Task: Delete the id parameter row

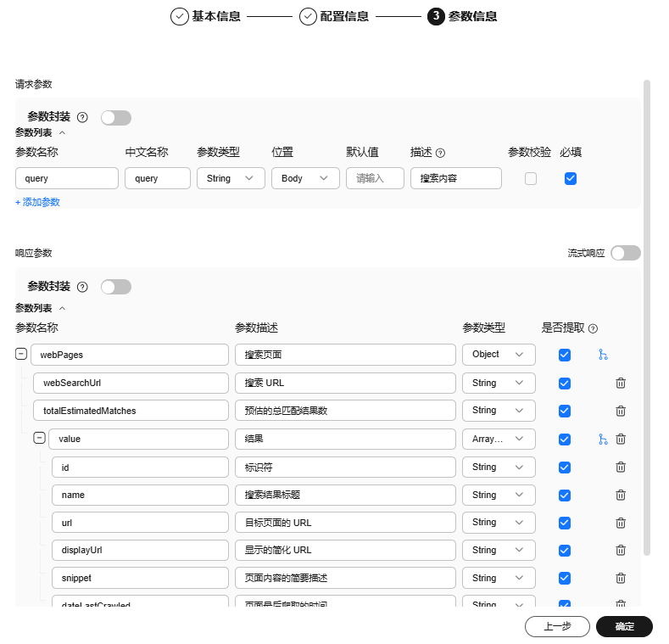Action: (x=621, y=468)
